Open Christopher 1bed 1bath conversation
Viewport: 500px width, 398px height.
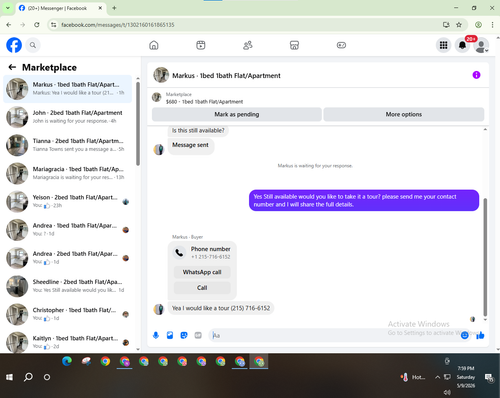tap(68, 314)
